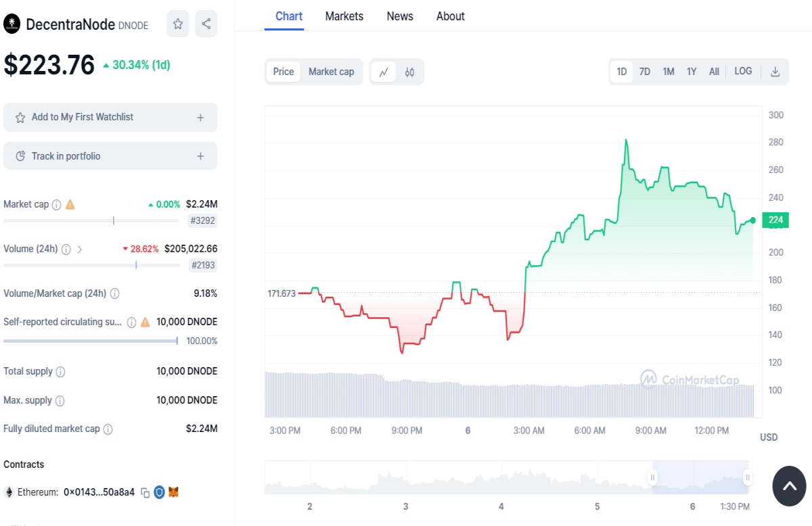Screen dimensions: 812x526
Task: Switch to the candlestick chart icon
Action: click(409, 72)
